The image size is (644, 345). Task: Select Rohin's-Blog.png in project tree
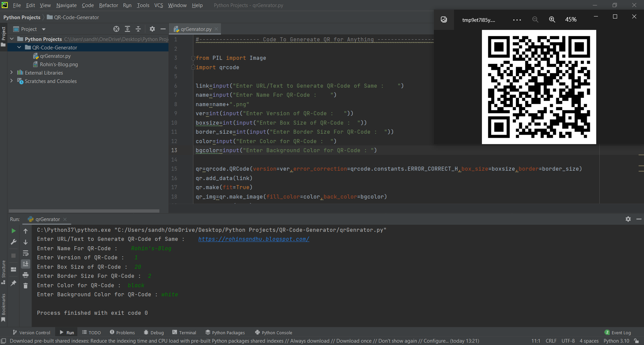point(59,64)
